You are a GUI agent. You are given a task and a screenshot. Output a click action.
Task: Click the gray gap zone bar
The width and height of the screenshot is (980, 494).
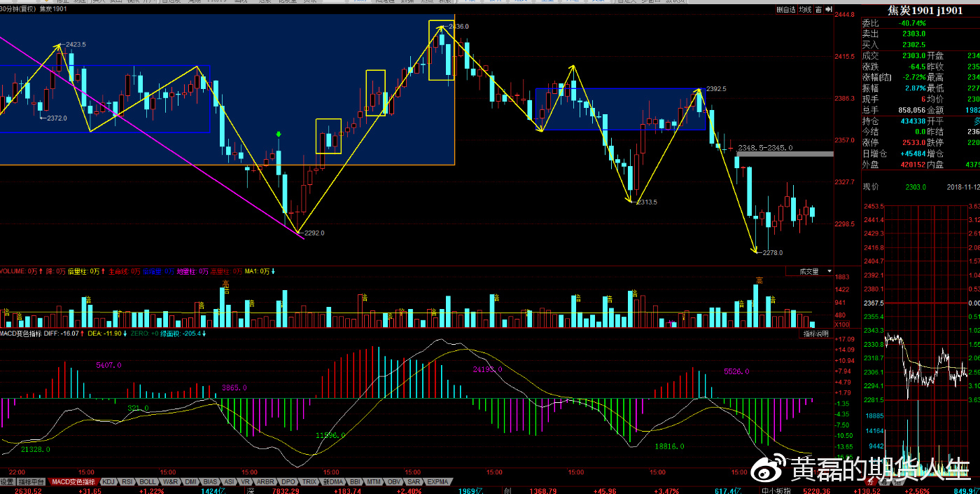click(x=785, y=153)
